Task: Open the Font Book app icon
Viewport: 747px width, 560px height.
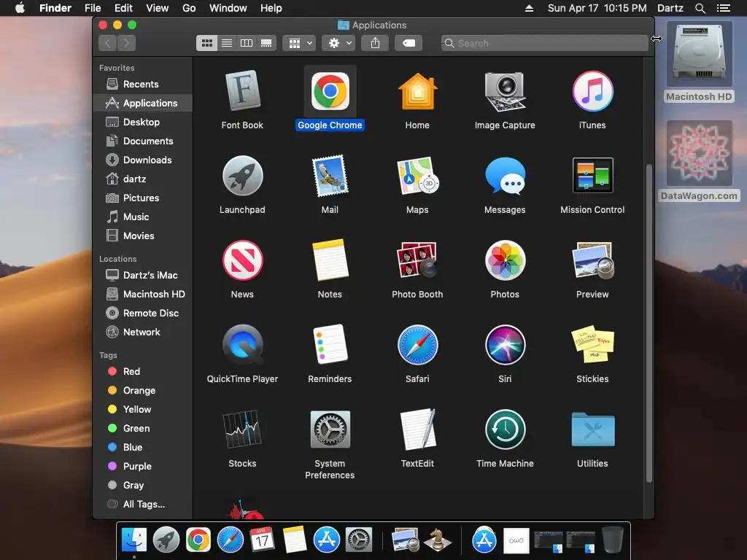Action: tap(242, 90)
